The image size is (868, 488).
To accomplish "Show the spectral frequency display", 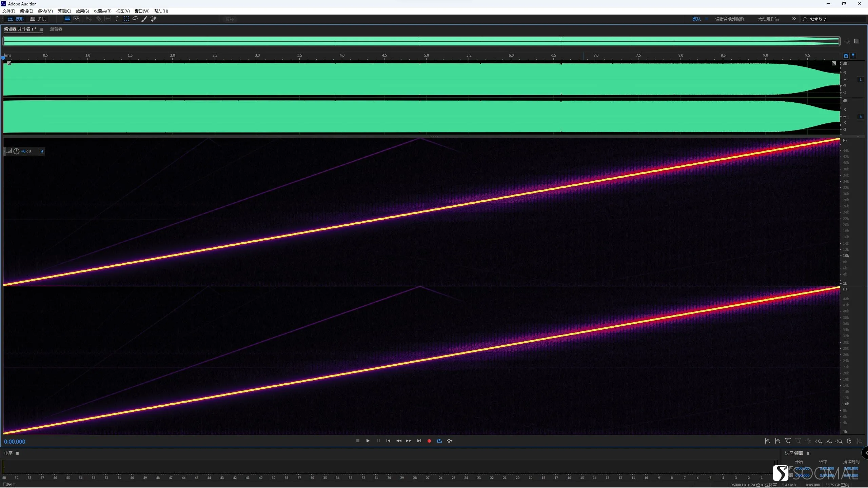I will pos(67,19).
